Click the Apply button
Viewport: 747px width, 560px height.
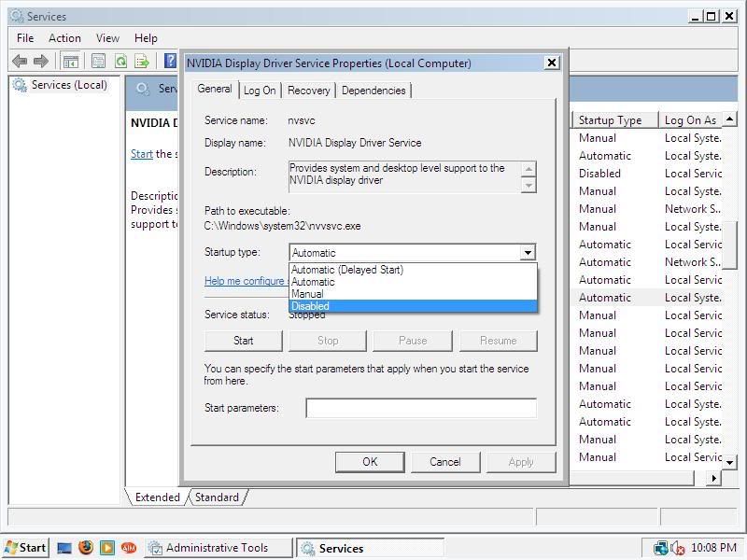[x=521, y=462]
